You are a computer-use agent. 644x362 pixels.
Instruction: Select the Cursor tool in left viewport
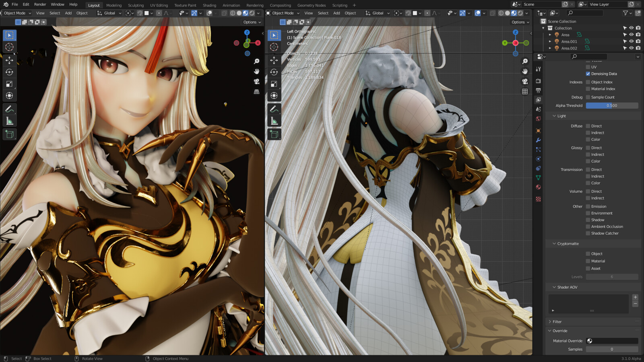click(x=9, y=47)
